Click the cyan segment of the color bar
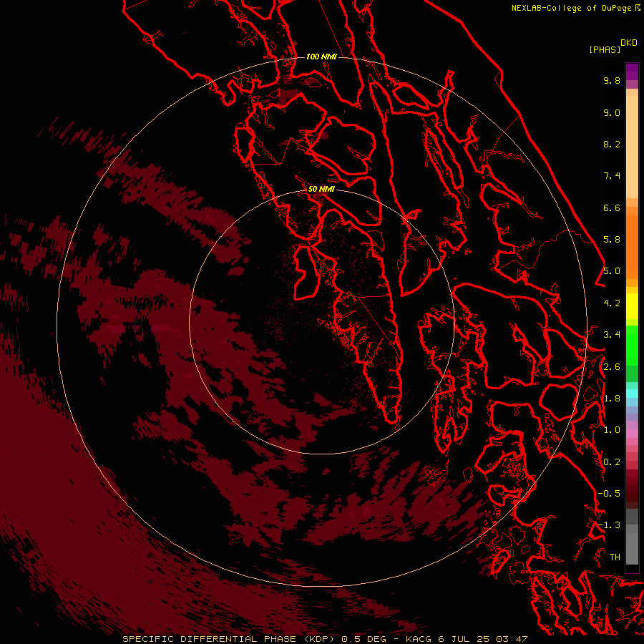The width and height of the screenshot is (644, 644). tap(632, 394)
